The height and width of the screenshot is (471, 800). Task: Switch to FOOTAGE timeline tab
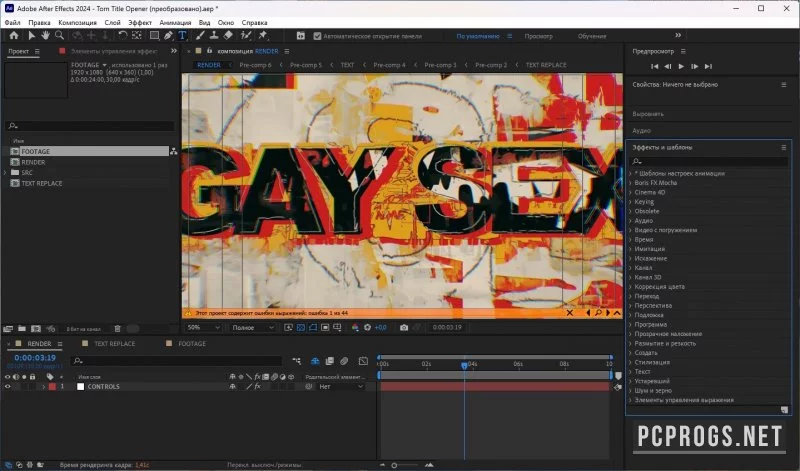[x=192, y=344]
